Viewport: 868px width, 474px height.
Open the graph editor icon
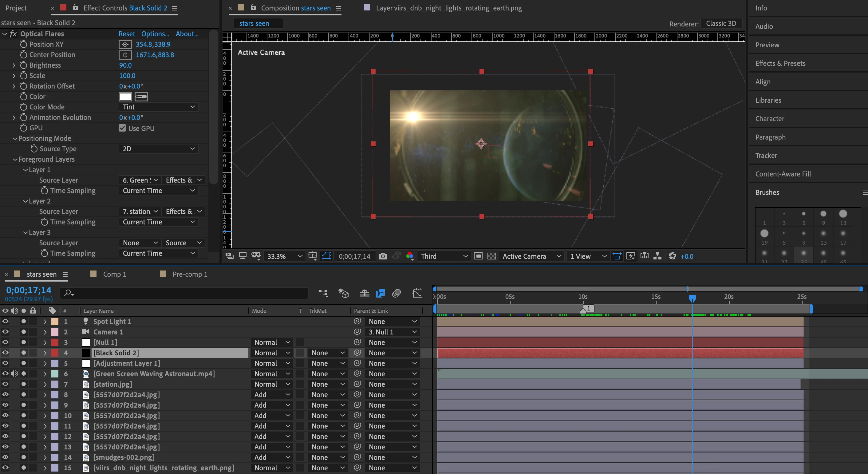(417, 293)
